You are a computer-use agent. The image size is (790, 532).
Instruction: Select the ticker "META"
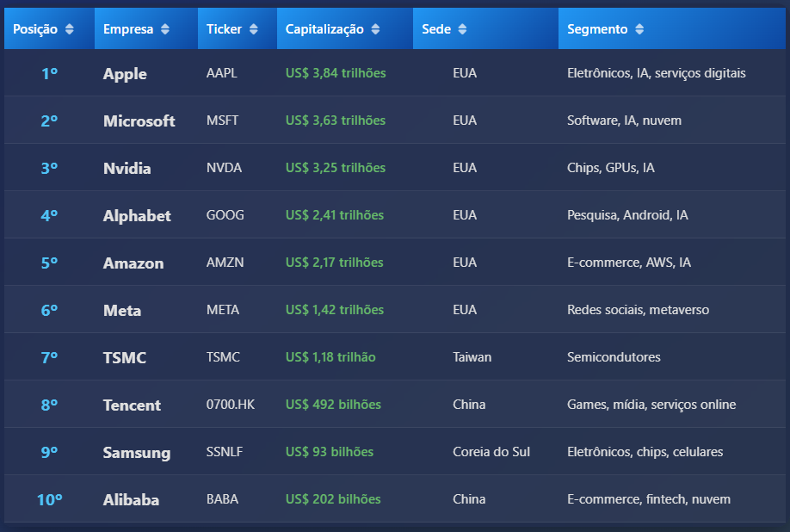coord(223,310)
